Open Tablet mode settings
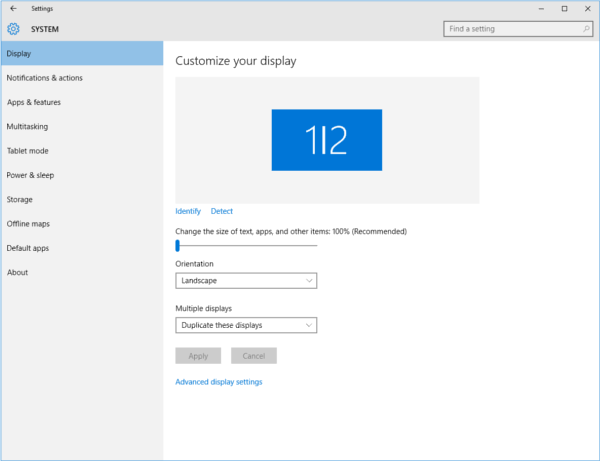 pyautogui.click(x=82, y=151)
